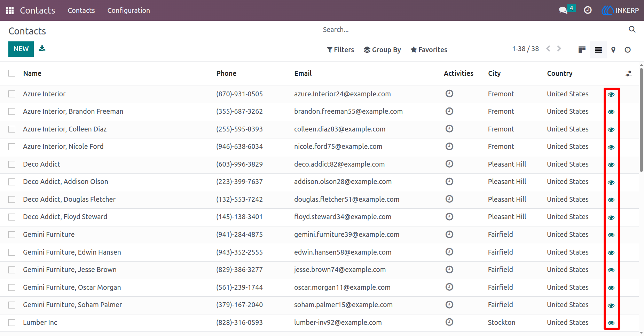
Task: Click the search magnifier icon
Action: click(632, 30)
